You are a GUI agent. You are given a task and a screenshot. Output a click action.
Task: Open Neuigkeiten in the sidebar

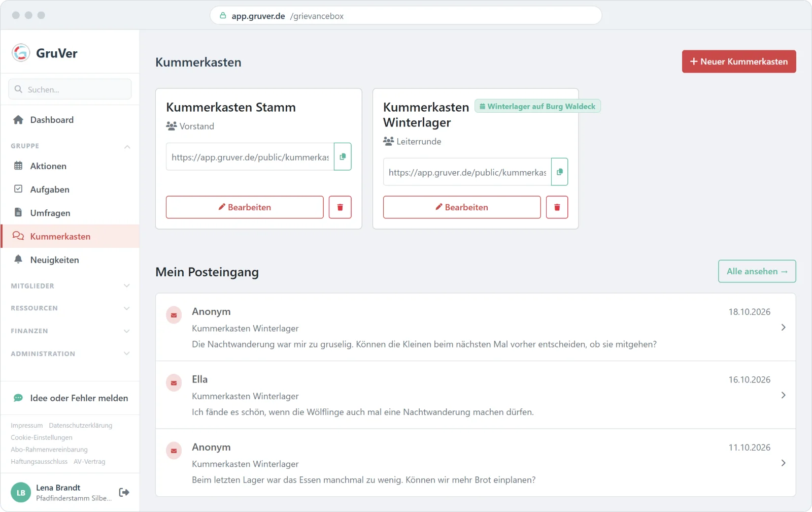point(70,260)
